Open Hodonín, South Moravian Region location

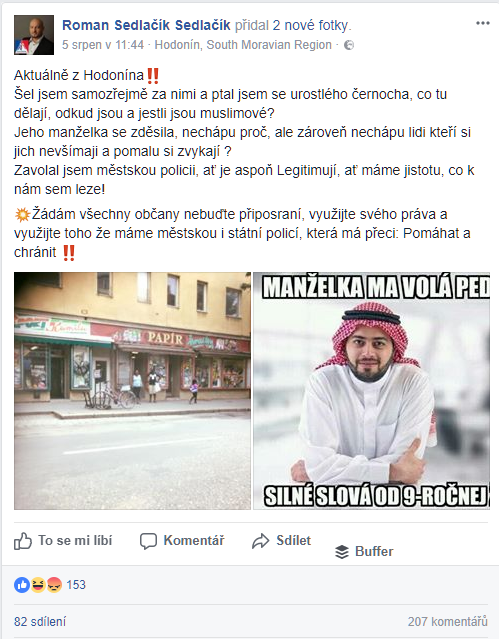pos(243,45)
